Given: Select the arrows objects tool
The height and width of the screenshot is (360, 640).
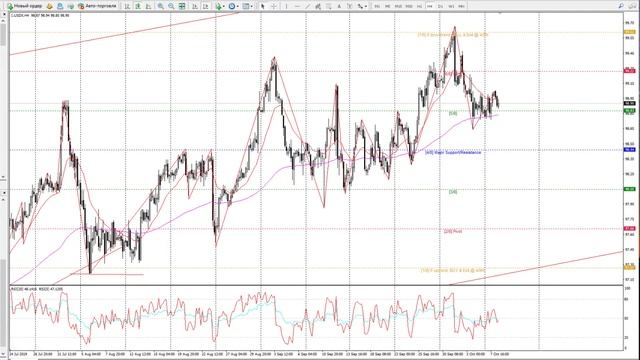Looking at the screenshot, I should point(360,6).
